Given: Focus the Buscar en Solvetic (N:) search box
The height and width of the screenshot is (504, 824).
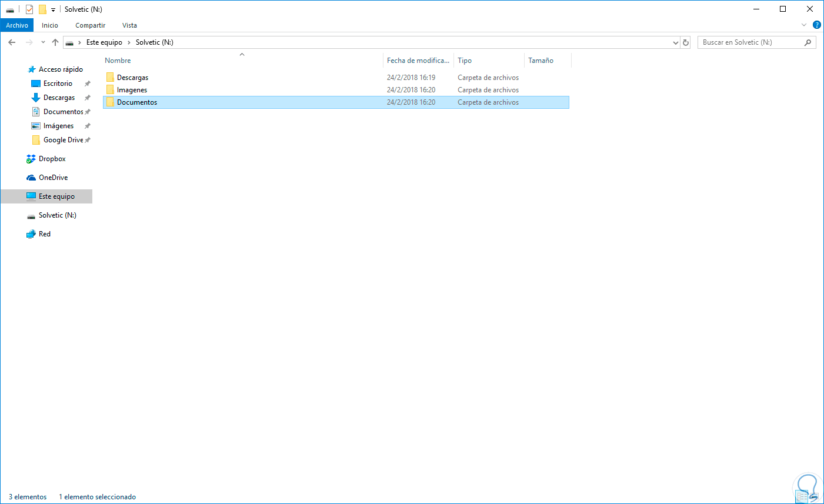Looking at the screenshot, I should coord(751,42).
